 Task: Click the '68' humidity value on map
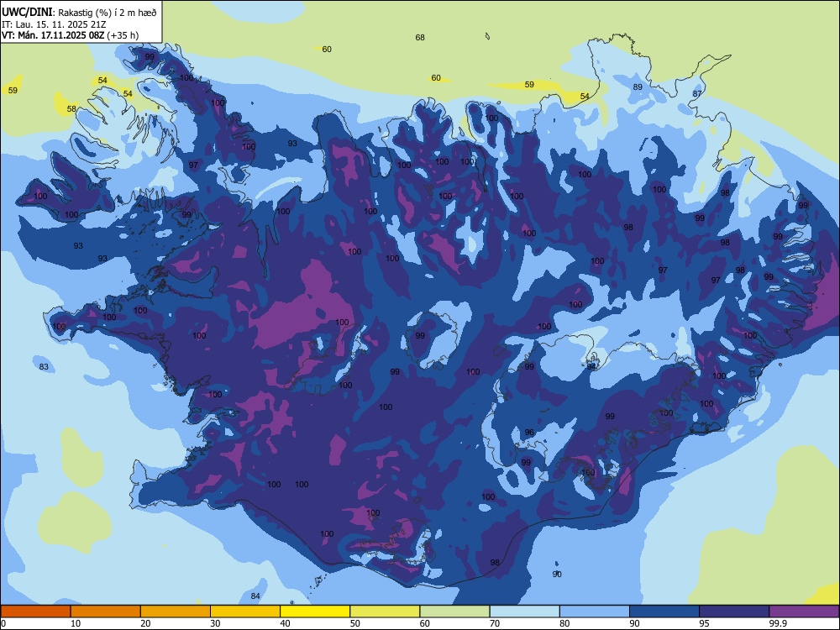click(420, 38)
